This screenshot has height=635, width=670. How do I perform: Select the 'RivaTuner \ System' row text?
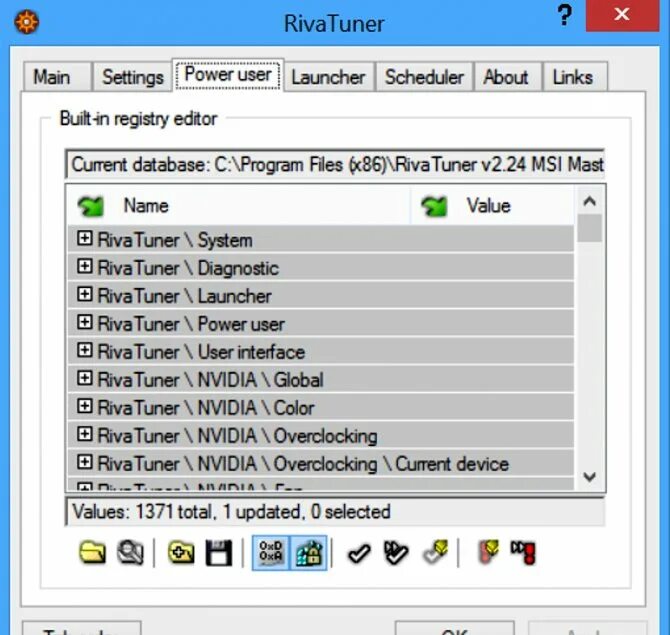175,240
